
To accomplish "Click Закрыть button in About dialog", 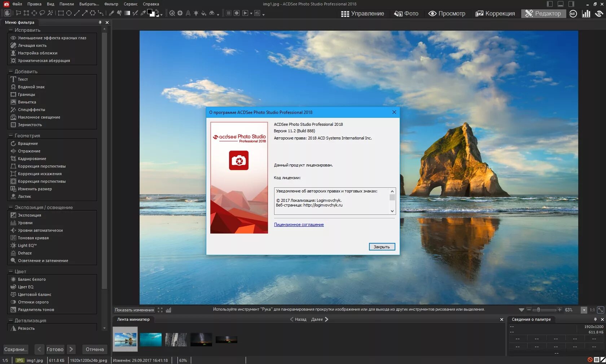I will [x=382, y=247].
